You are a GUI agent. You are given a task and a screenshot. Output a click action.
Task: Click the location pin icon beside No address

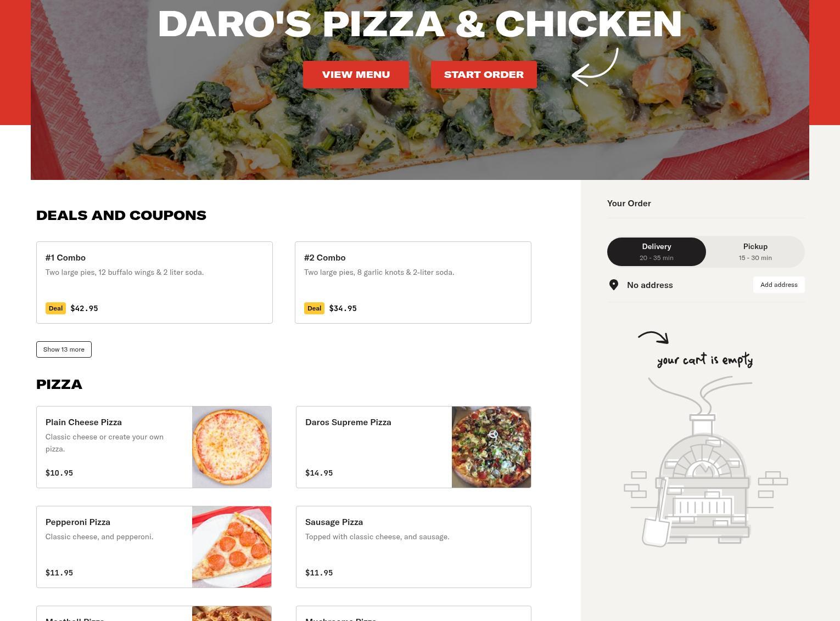coord(614,285)
